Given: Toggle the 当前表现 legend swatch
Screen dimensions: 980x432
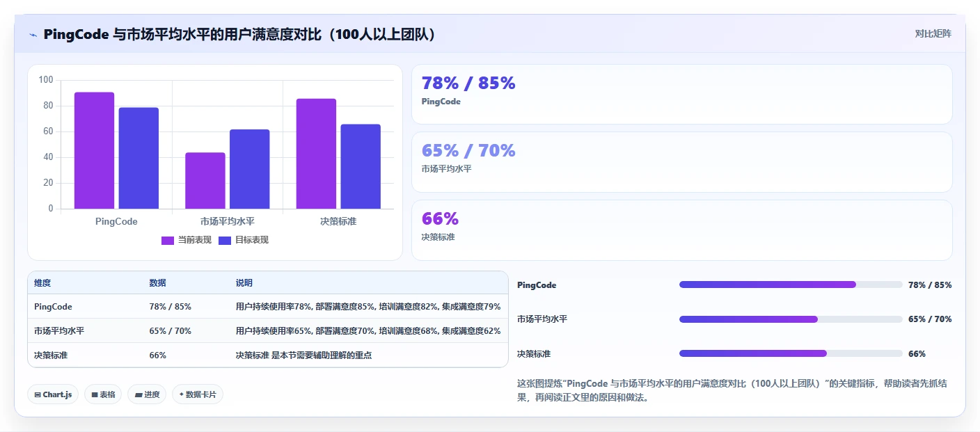Looking at the screenshot, I should tap(168, 240).
